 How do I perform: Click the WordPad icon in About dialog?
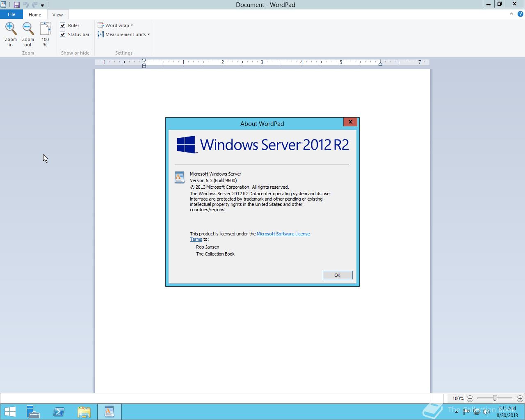(x=179, y=177)
